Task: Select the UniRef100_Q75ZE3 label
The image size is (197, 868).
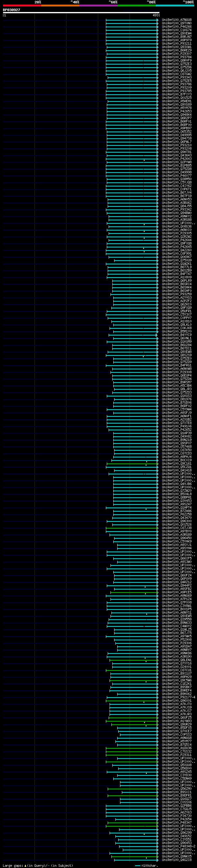Action: tap(177, 64)
